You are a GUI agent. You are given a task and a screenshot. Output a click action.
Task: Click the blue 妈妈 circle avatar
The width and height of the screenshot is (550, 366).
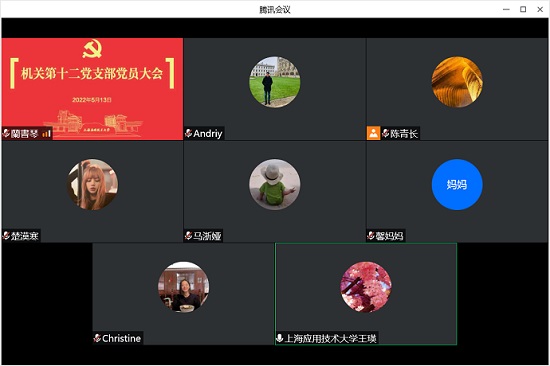(x=457, y=184)
